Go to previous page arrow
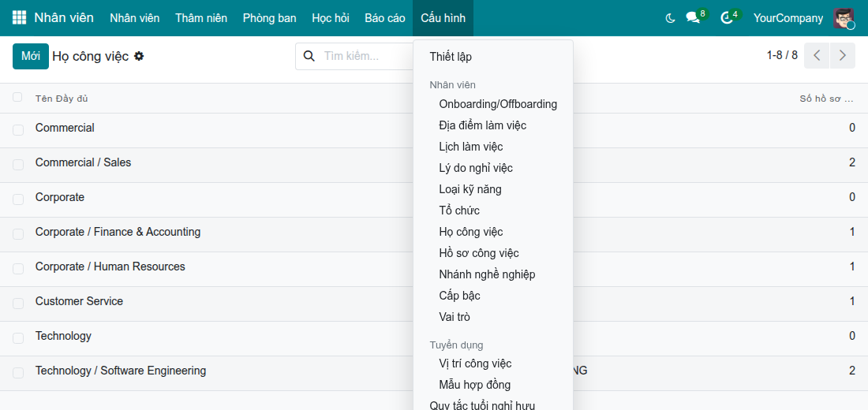The height and width of the screenshot is (410, 868). click(817, 55)
